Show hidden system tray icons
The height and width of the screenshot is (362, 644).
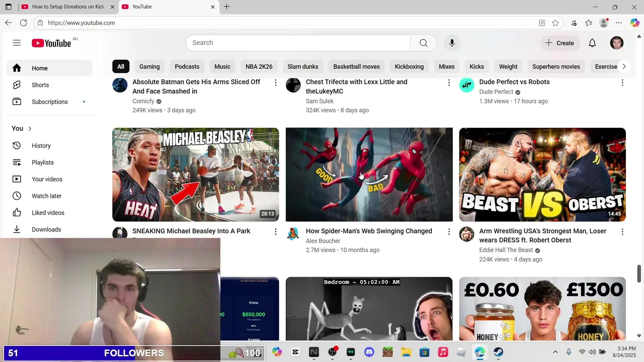(555, 352)
